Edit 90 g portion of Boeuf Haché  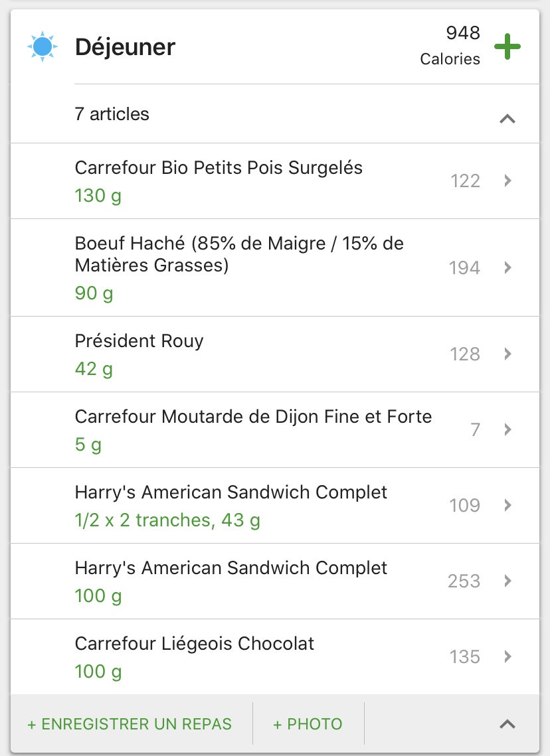pos(94,293)
